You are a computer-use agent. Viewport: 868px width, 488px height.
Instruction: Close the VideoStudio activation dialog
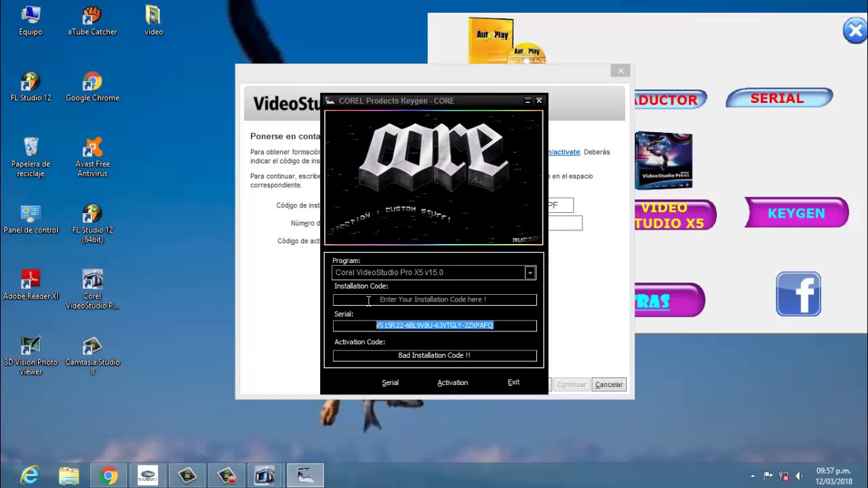click(620, 70)
